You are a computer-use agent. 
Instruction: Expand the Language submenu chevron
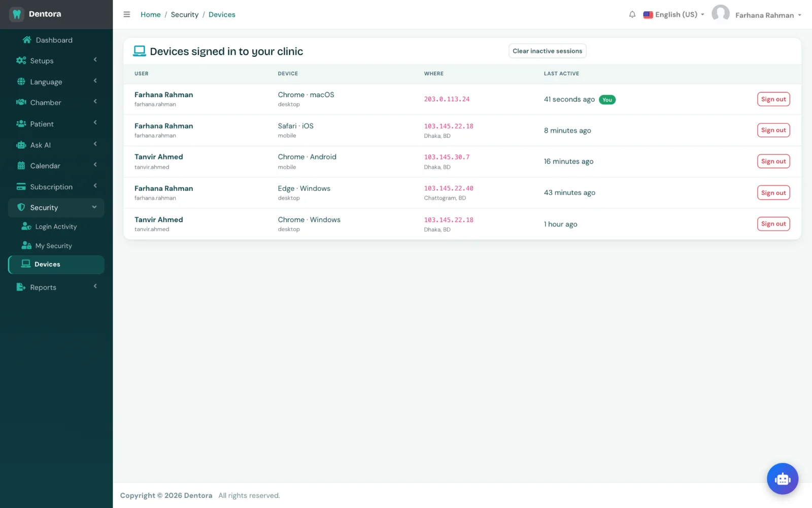tap(95, 81)
